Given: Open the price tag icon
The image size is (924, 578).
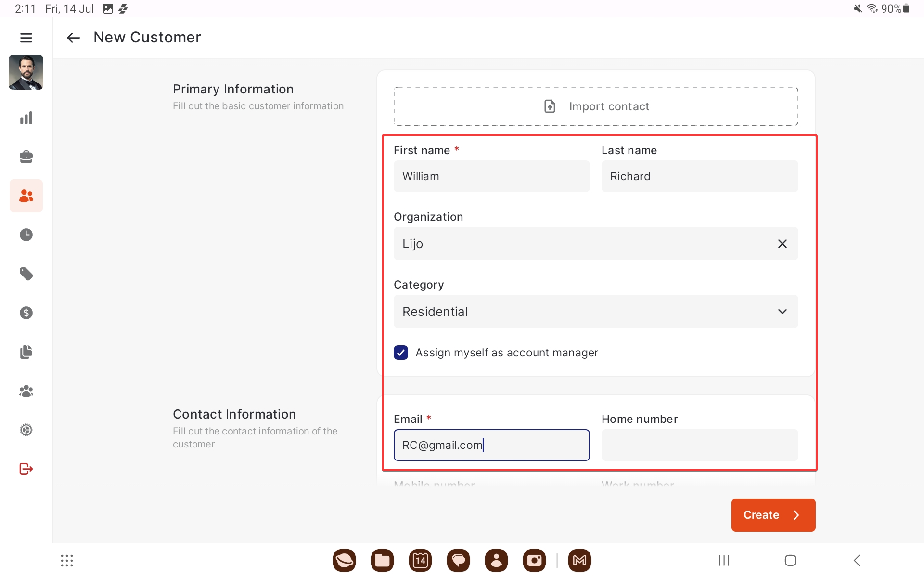Looking at the screenshot, I should 26,274.
